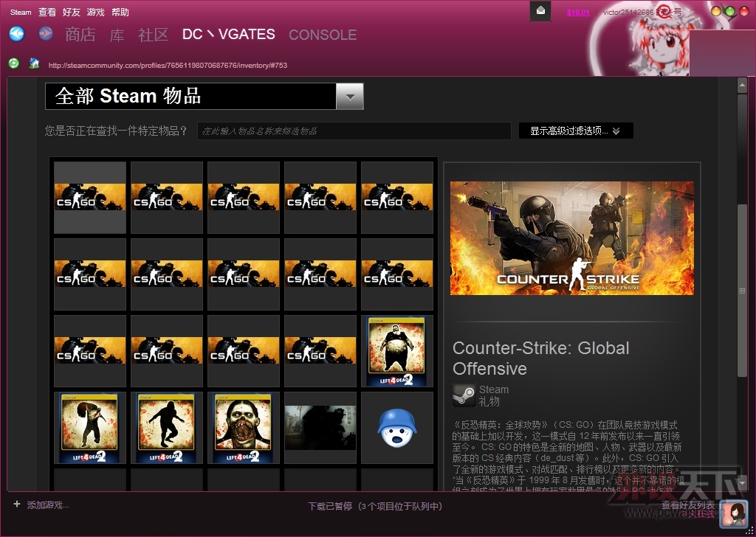Go forward with the forward arrow icon
This screenshot has height=537, width=756.
coord(46,34)
